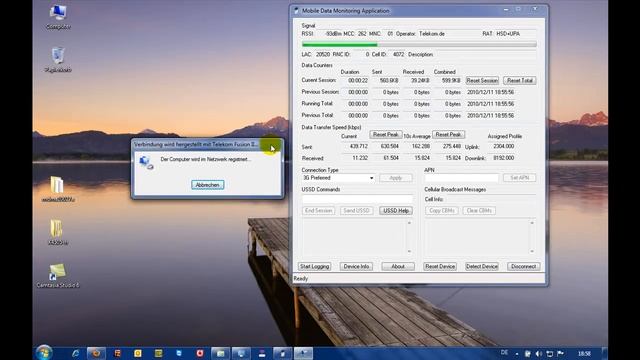640x360 pixels.
Task: Click the USSD output text area
Action: tap(353, 237)
